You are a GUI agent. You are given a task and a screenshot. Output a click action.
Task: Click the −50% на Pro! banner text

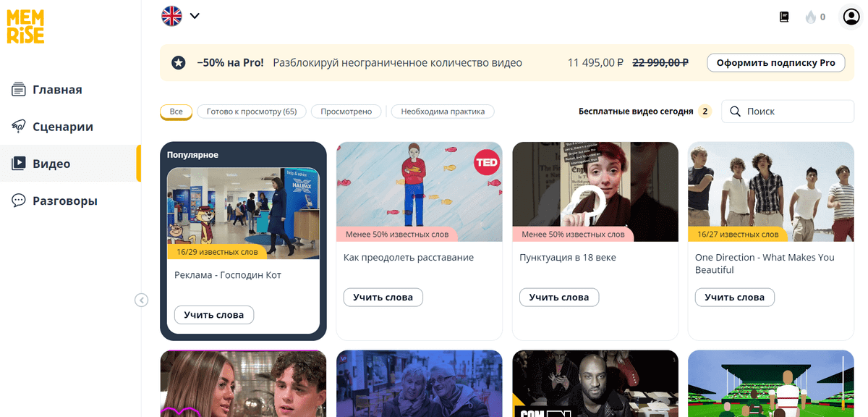230,63
